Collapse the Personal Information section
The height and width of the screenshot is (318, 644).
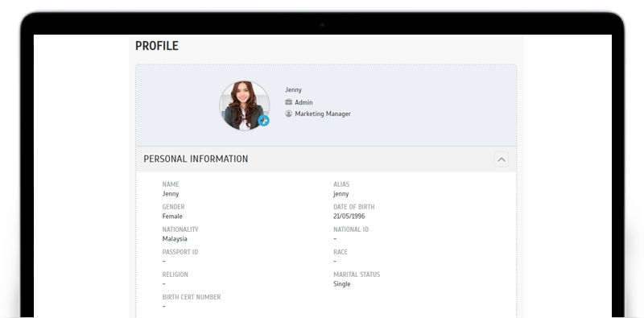(501, 159)
